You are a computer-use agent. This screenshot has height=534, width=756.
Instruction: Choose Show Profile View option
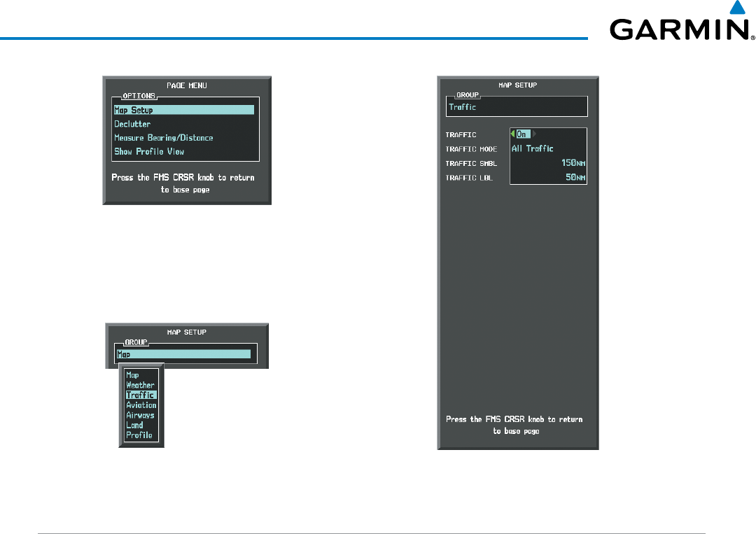click(149, 151)
